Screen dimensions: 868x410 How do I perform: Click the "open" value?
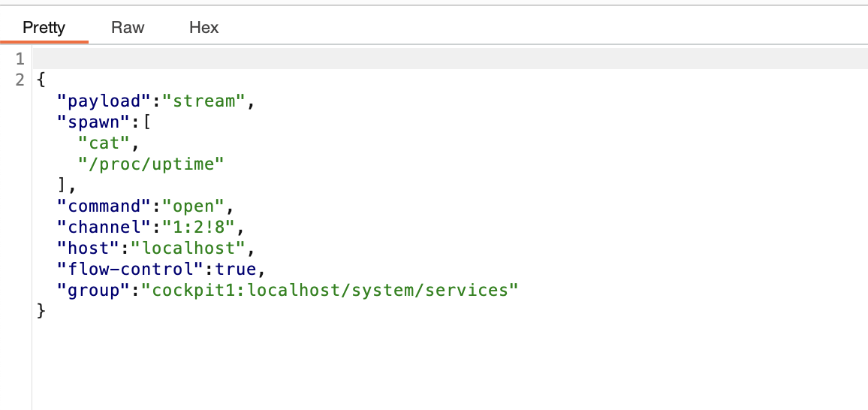(192, 207)
